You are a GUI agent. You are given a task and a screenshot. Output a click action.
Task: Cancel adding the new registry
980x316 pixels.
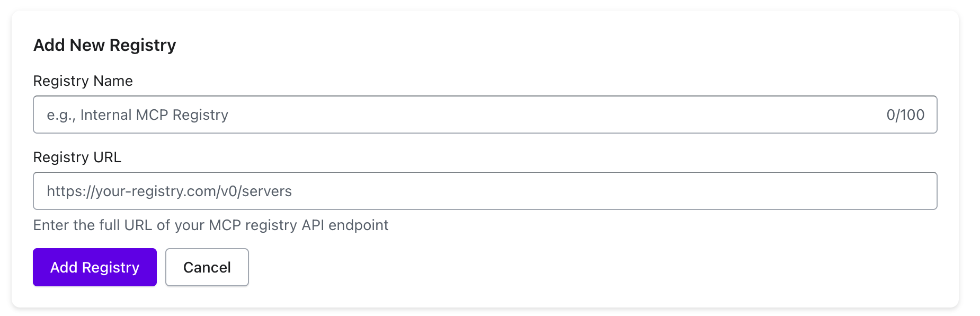(207, 267)
